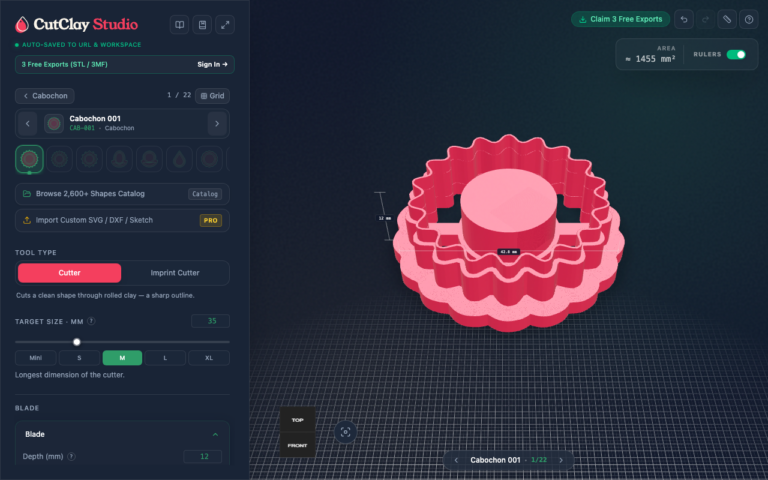This screenshot has width=768, height=480.
Task: Click the 12 mm height ruler label
Action: (384, 218)
